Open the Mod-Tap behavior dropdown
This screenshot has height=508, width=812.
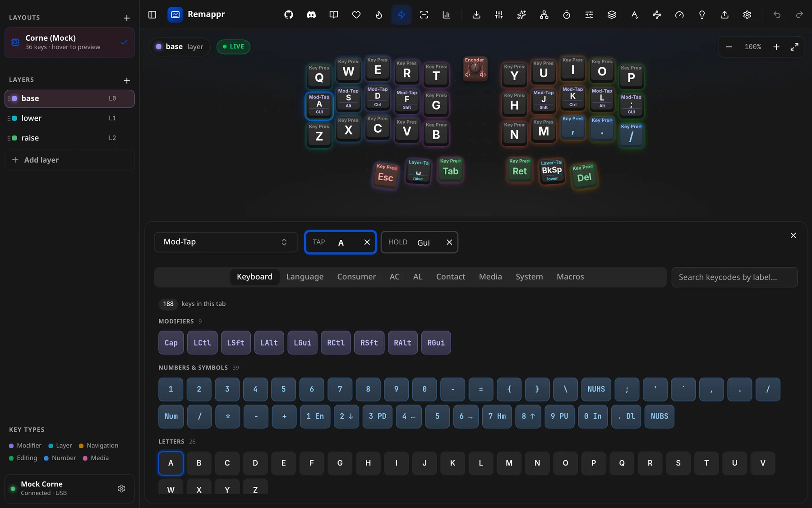[226, 242]
